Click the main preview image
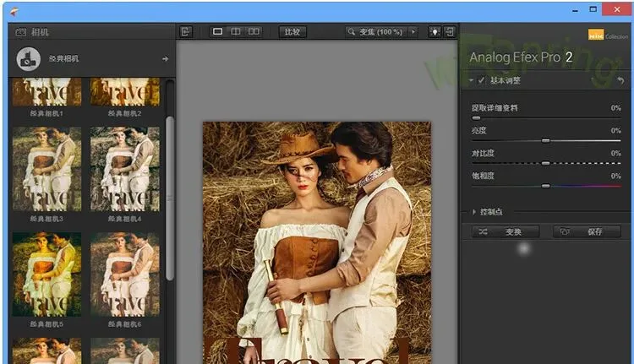This screenshot has height=364, width=634. pyautogui.click(x=317, y=242)
